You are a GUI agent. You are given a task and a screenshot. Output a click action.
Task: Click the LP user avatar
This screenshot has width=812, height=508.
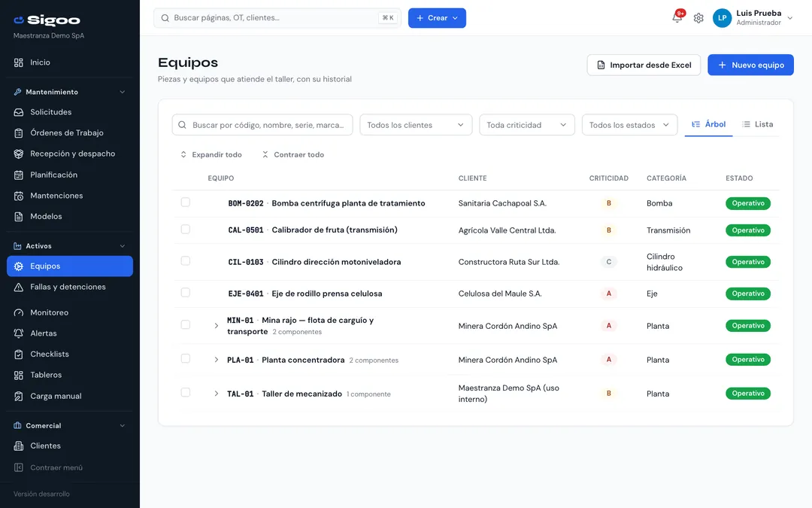(x=722, y=17)
